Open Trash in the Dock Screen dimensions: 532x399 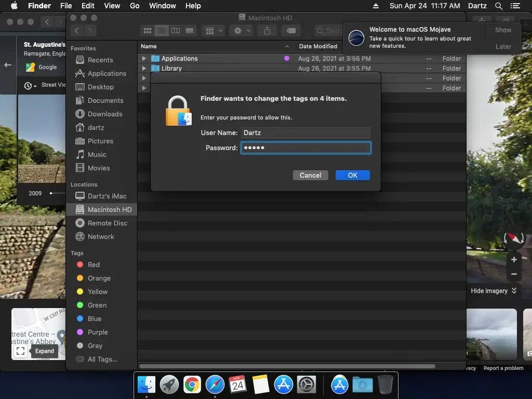pyautogui.click(x=385, y=385)
